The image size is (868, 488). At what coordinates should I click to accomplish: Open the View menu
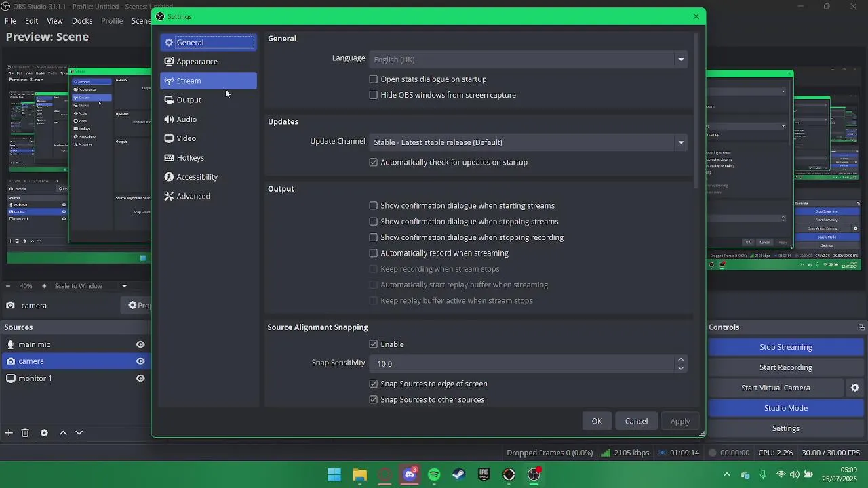point(55,21)
